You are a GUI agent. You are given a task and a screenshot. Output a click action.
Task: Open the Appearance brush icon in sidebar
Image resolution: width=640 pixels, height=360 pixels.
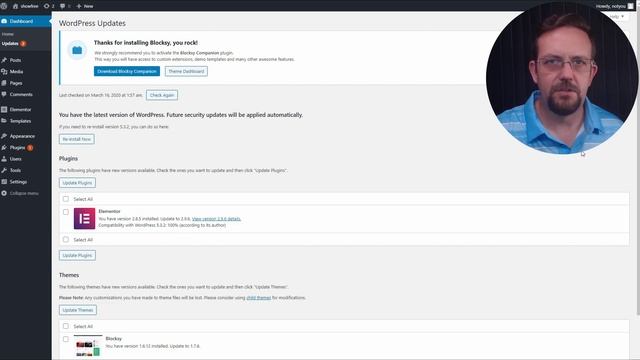click(4, 136)
